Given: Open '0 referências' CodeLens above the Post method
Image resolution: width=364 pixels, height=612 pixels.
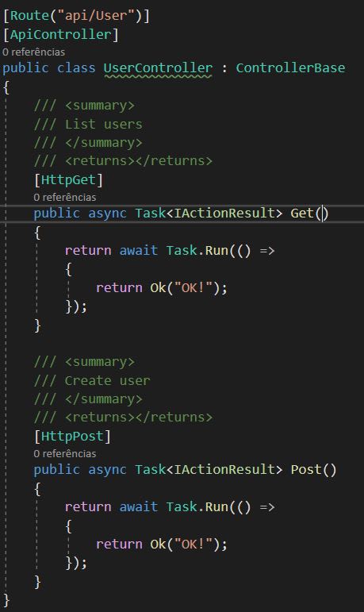Looking at the screenshot, I should click(x=65, y=453).
